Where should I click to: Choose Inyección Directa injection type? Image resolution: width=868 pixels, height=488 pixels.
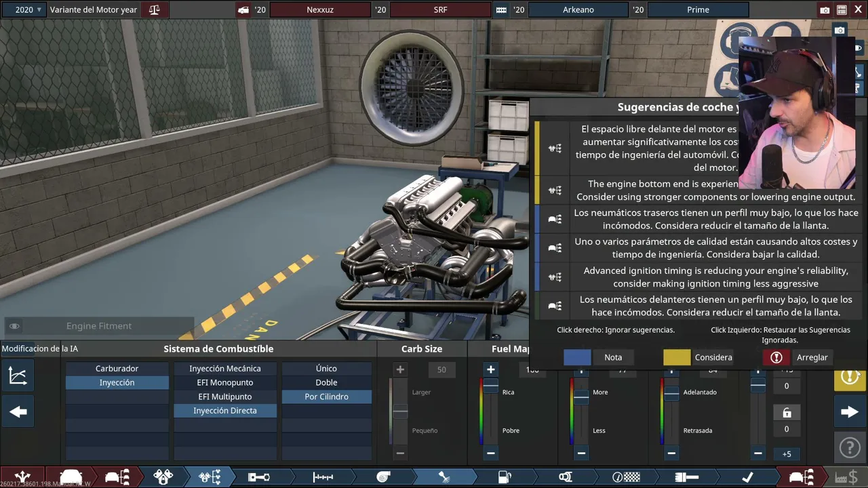tap(225, 411)
